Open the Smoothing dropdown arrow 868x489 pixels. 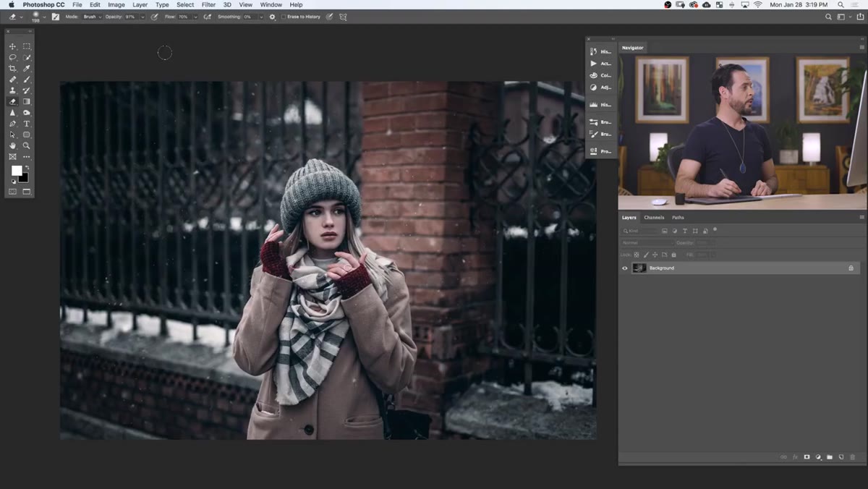coord(261,17)
